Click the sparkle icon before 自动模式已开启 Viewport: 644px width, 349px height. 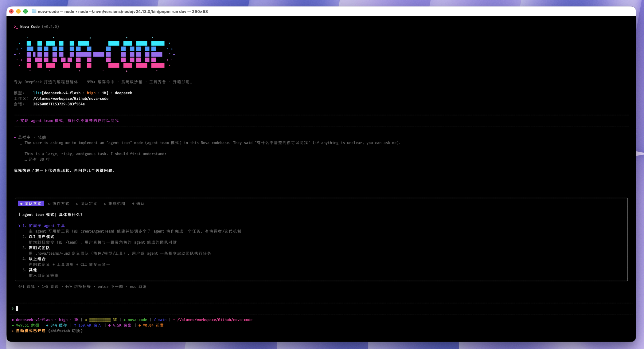pos(13,331)
